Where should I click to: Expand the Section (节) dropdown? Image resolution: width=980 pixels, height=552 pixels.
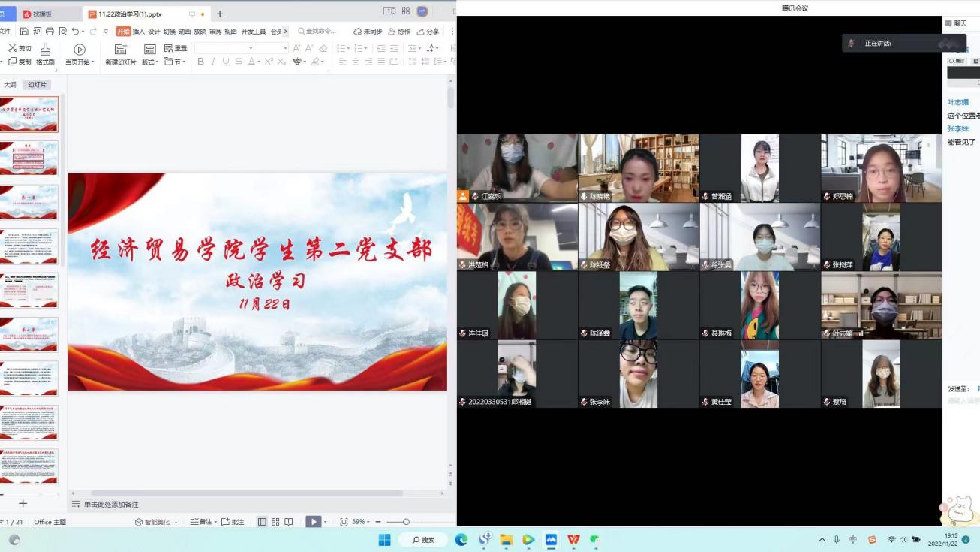[176, 62]
